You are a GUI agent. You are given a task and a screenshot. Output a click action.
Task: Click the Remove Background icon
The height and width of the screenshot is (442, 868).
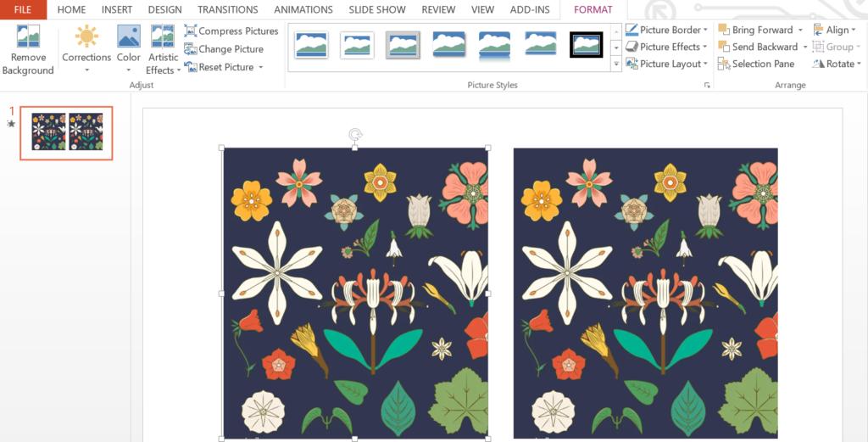click(x=28, y=36)
